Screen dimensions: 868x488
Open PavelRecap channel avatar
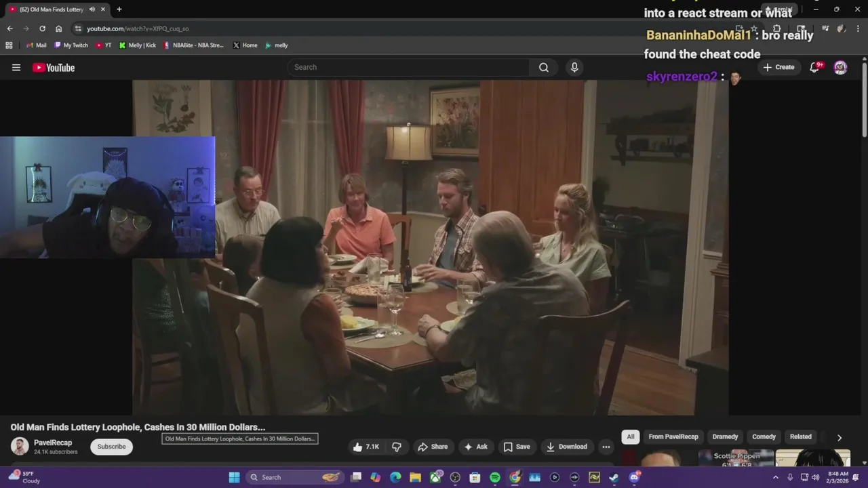click(20, 447)
